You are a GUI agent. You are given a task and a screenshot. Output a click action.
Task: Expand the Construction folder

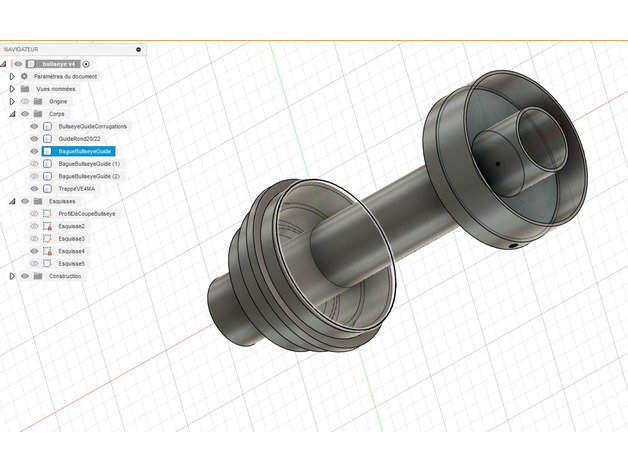pos(12,276)
